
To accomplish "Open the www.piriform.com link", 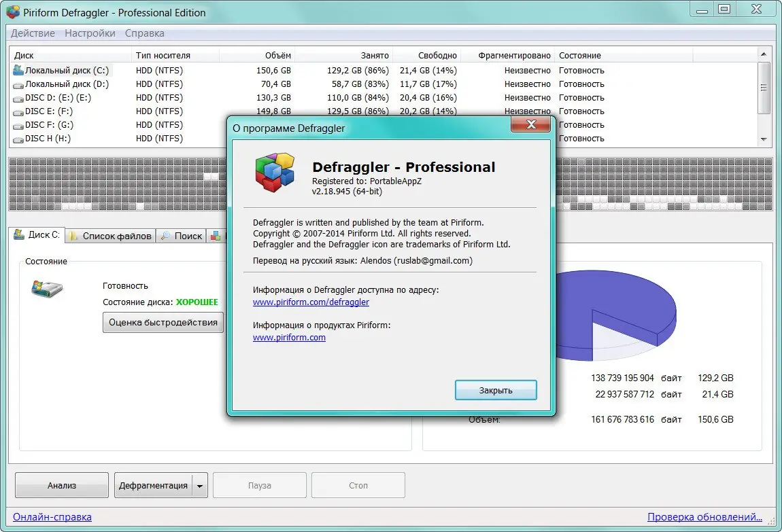I will (289, 337).
